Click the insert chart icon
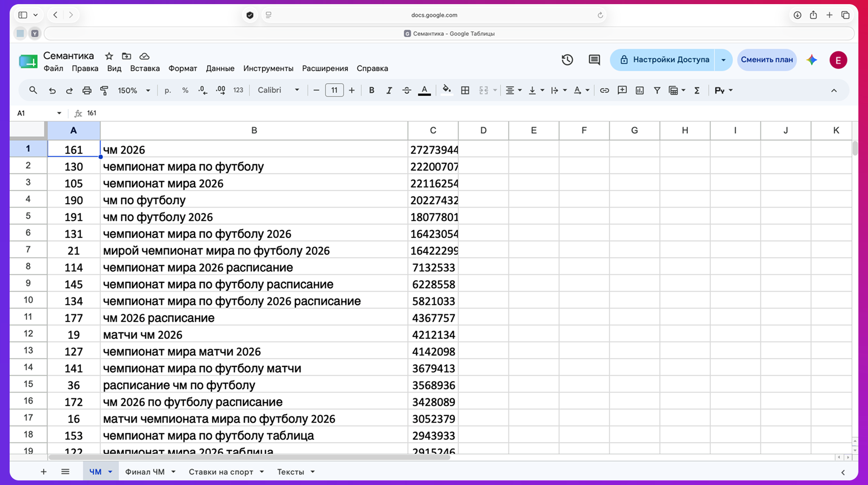Viewport: 868px width, 485px height. pos(640,91)
